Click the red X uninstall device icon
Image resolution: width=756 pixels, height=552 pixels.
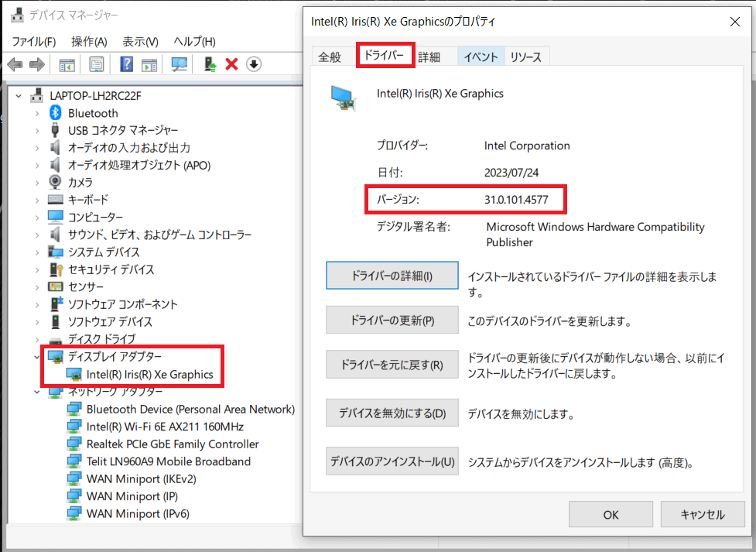coord(232,63)
